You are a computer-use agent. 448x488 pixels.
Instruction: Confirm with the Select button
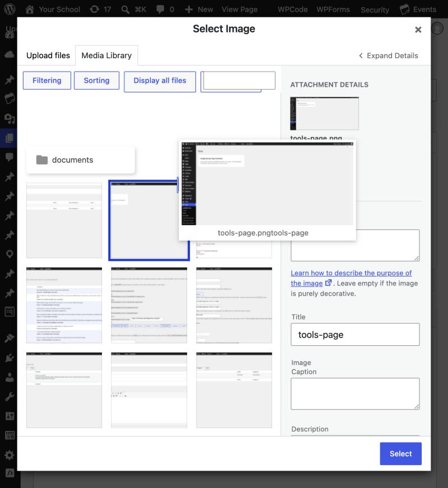[400, 454]
